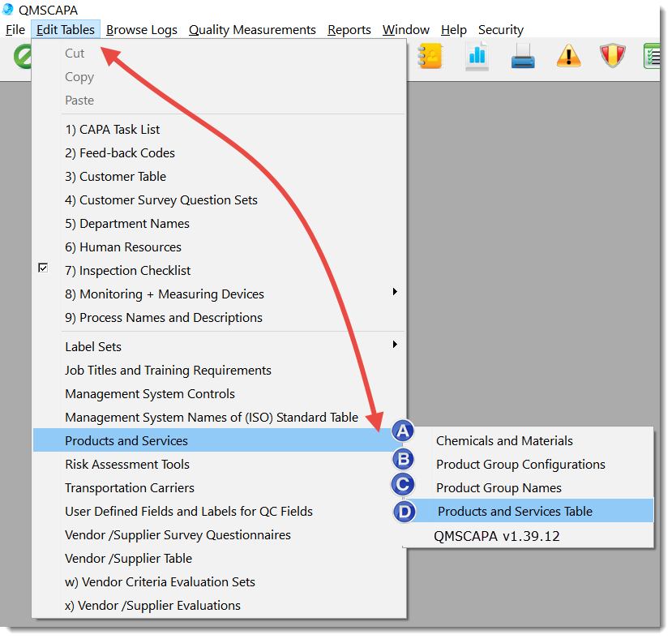Image resolution: width=672 pixels, height=639 pixels.
Task: Click the orange notebook toolbar icon
Action: 429,56
